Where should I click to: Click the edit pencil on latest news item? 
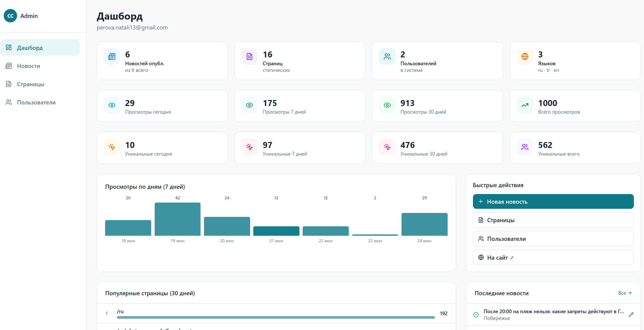click(x=631, y=315)
